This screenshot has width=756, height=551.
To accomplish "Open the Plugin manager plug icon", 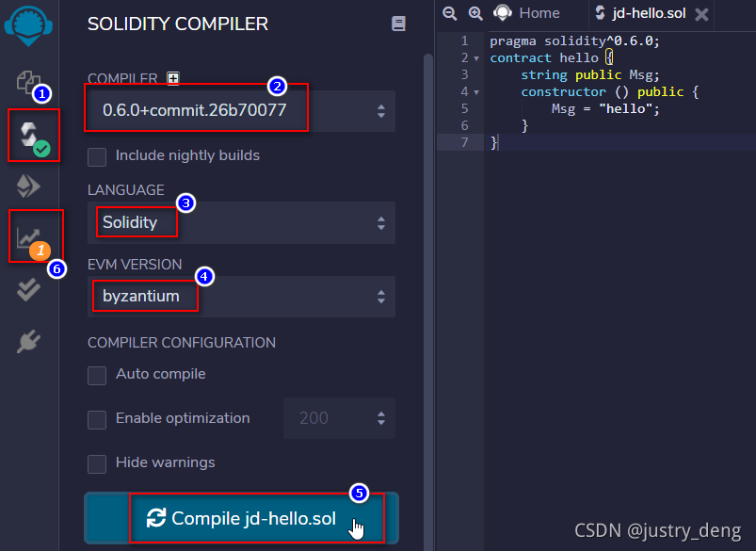I will coord(28,342).
